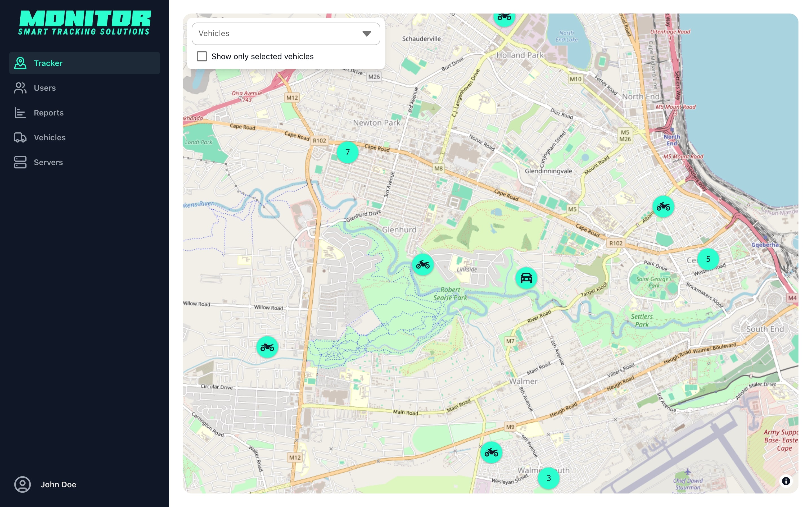Click the John Doe avatar icon
Image resolution: width=812 pixels, height=507 pixels.
point(22,484)
